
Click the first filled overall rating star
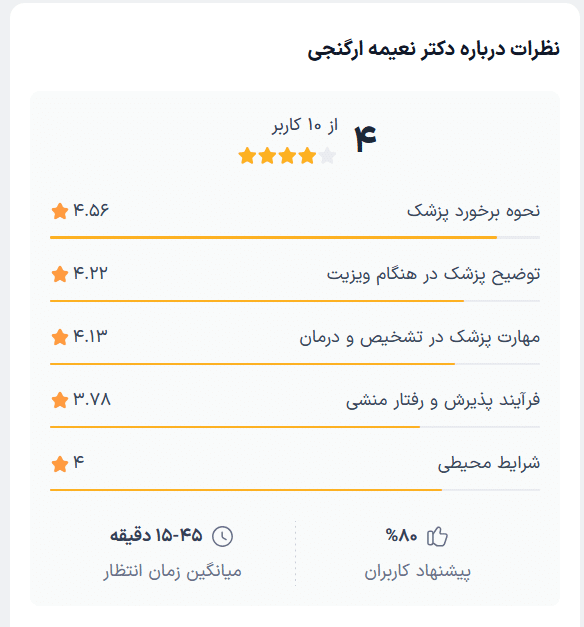pyautogui.click(x=247, y=156)
